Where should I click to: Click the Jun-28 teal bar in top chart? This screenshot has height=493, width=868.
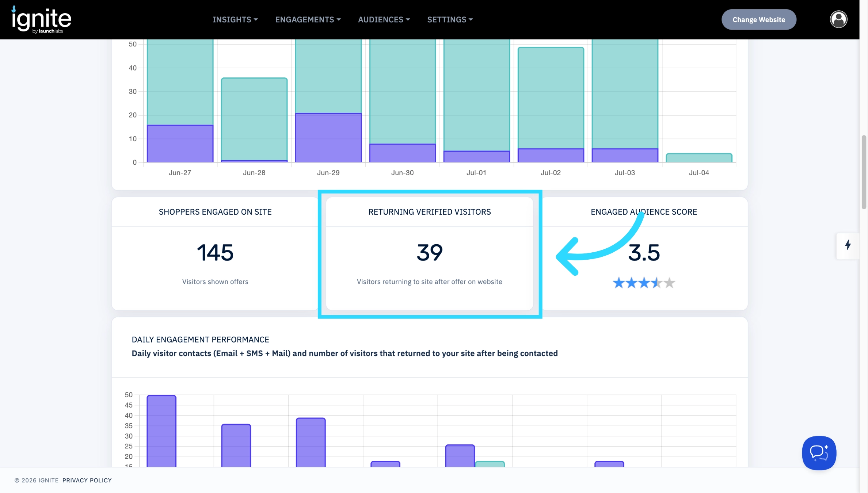point(254,119)
